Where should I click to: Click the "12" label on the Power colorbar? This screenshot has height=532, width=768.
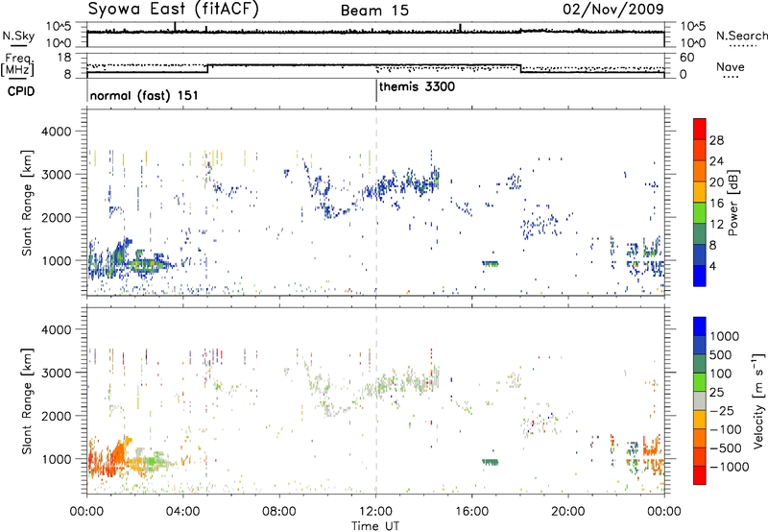click(x=716, y=225)
